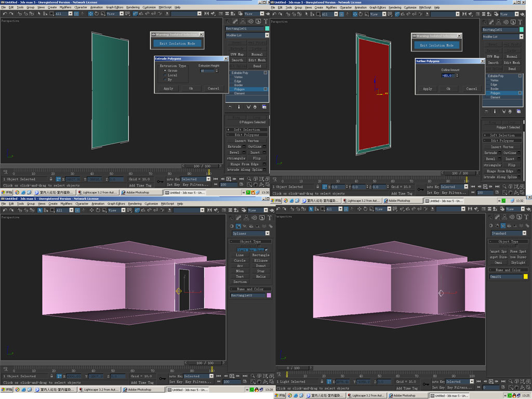Expand Soft Selection rollout in top-left window
The width and height of the screenshot is (532, 399).
point(247,129)
